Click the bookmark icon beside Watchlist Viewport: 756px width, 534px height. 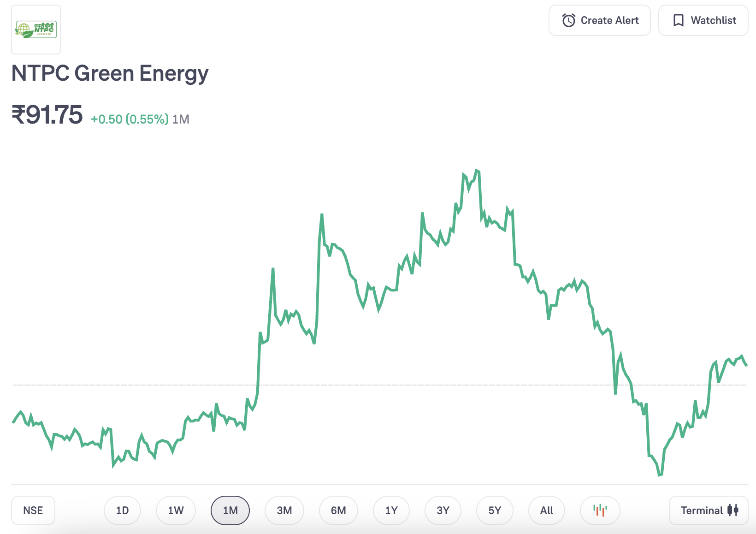point(679,20)
